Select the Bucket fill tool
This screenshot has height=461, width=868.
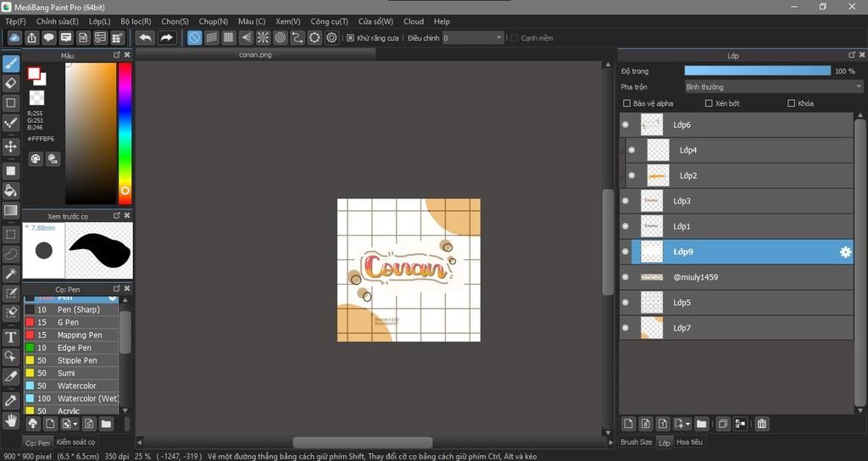(10, 191)
